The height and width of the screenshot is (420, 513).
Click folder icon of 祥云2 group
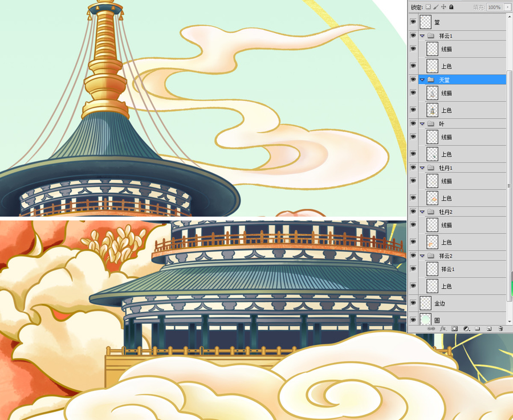pos(431,255)
